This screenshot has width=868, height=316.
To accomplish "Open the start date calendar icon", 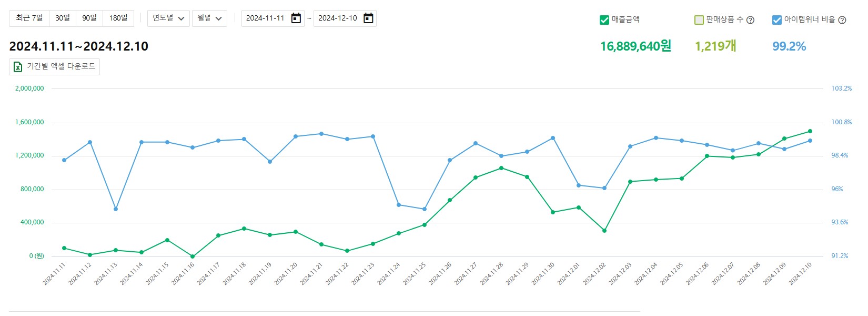I will click(x=296, y=18).
